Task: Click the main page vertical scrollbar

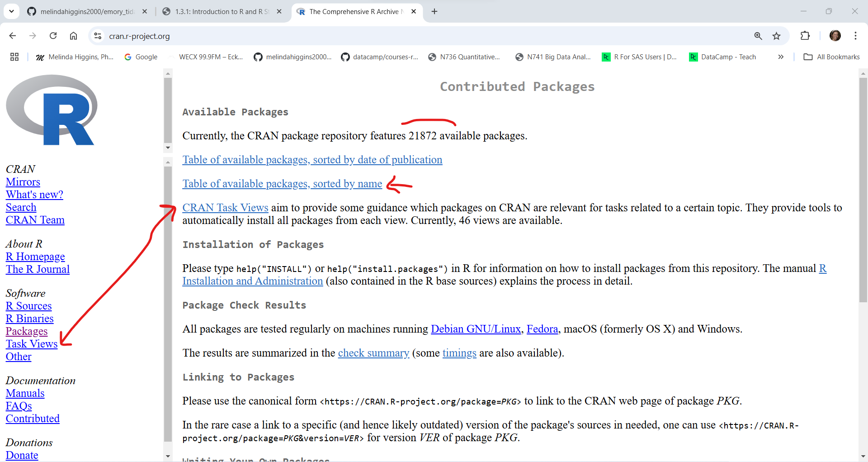Action: [863, 226]
